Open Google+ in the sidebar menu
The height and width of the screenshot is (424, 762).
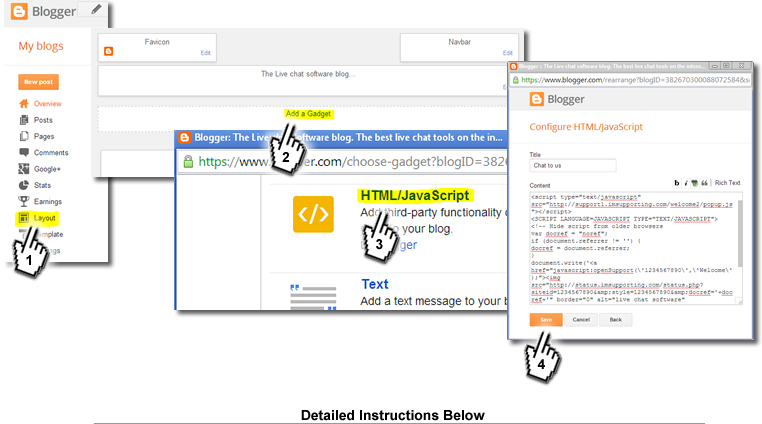click(x=47, y=169)
